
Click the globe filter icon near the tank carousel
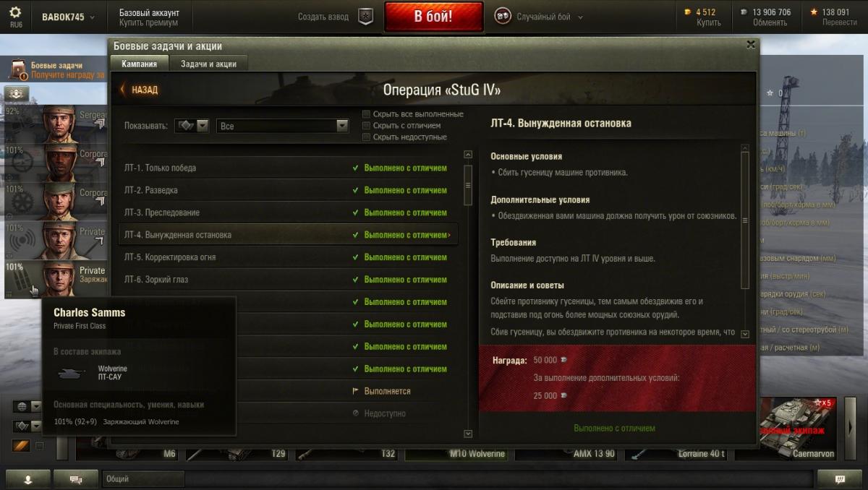click(22, 406)
